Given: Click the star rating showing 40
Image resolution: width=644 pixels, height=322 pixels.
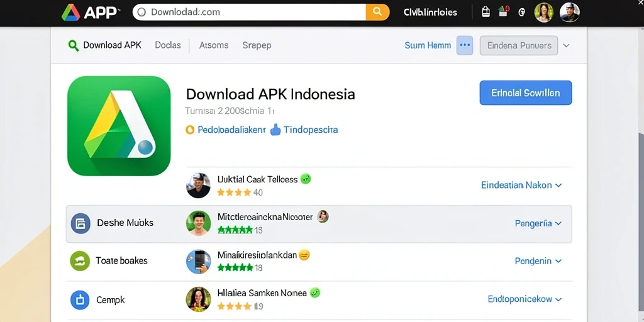Looking at the screenshot, I should pos(240,192).
